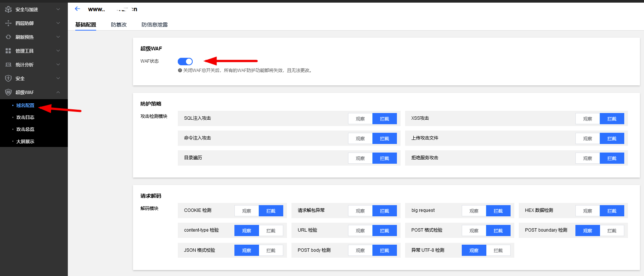The image size is (644, 276).
Task: Open the 攻击总览 submenu item
Action: [x=25, y=129]
